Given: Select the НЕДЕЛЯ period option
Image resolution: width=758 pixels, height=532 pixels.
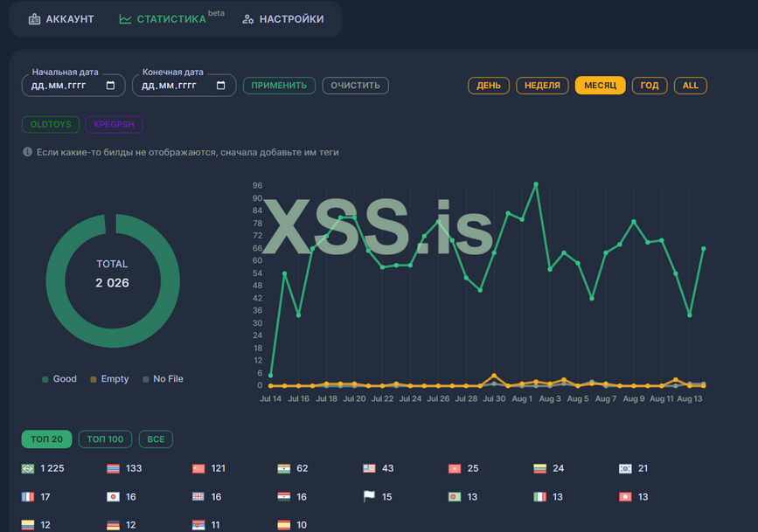Looking at the screenshot, I should click(x=542, y=86).
